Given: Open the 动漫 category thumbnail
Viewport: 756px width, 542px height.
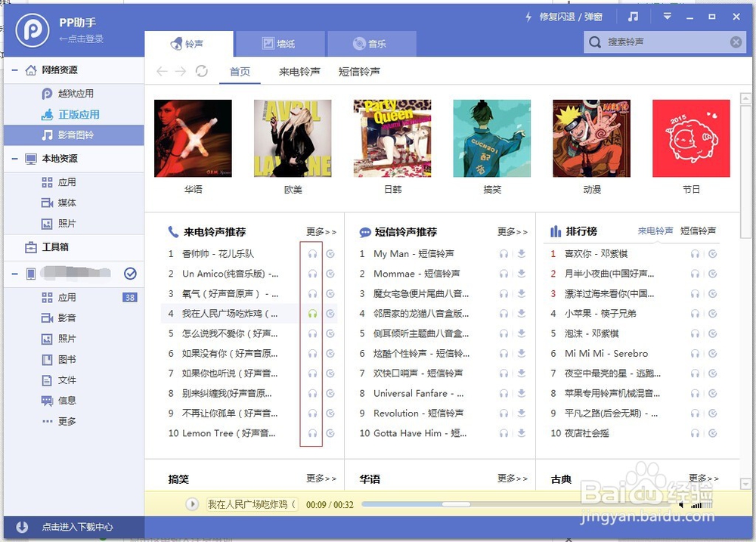Looking at the screenshot, I should (x=592, y=138).
